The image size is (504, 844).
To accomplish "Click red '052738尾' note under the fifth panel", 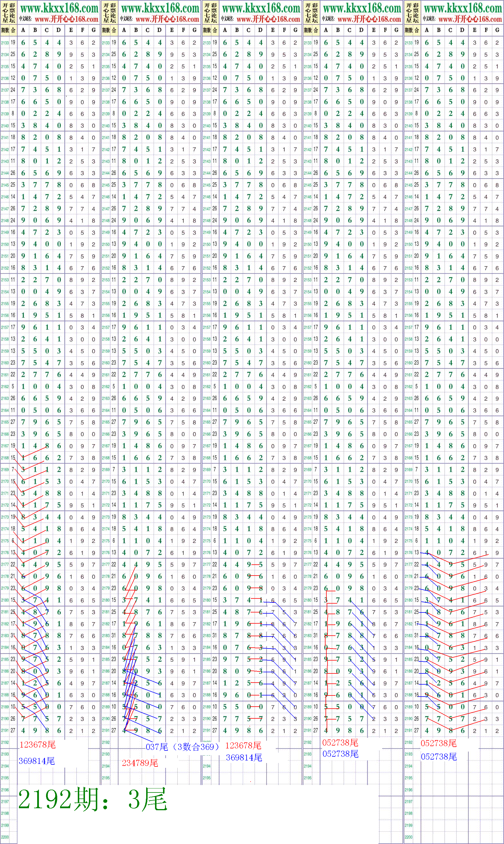I will (439, 743).
